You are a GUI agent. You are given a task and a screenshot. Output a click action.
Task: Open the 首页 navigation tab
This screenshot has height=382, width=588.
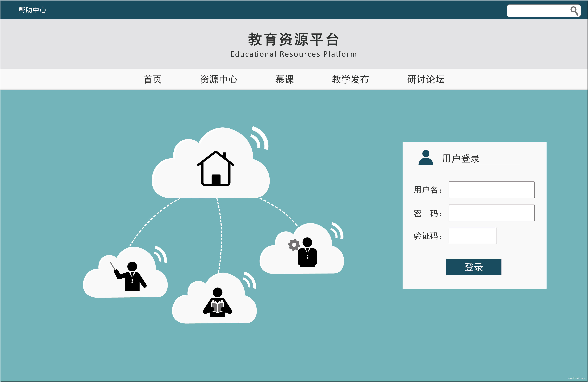click(152, 79)
